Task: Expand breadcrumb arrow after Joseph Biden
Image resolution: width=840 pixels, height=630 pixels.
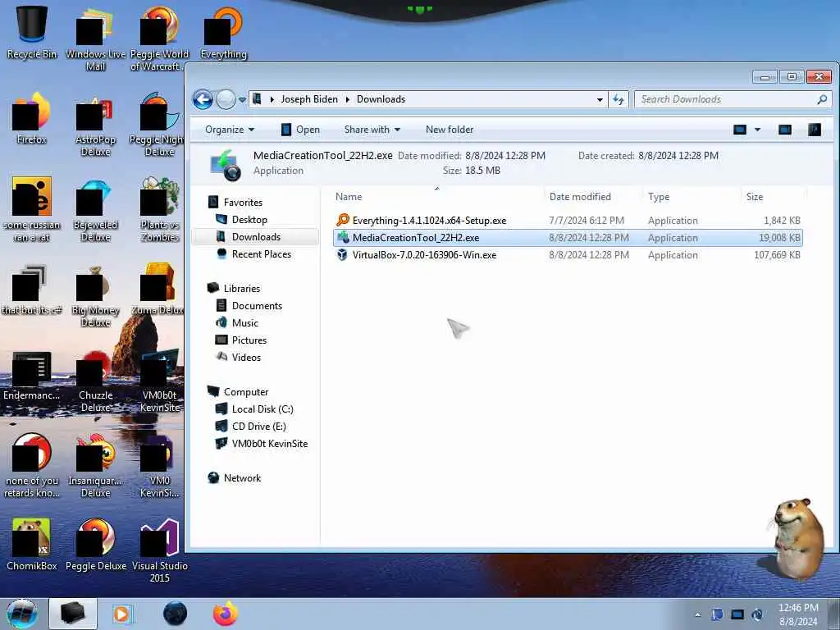Action: click(347, 99)
